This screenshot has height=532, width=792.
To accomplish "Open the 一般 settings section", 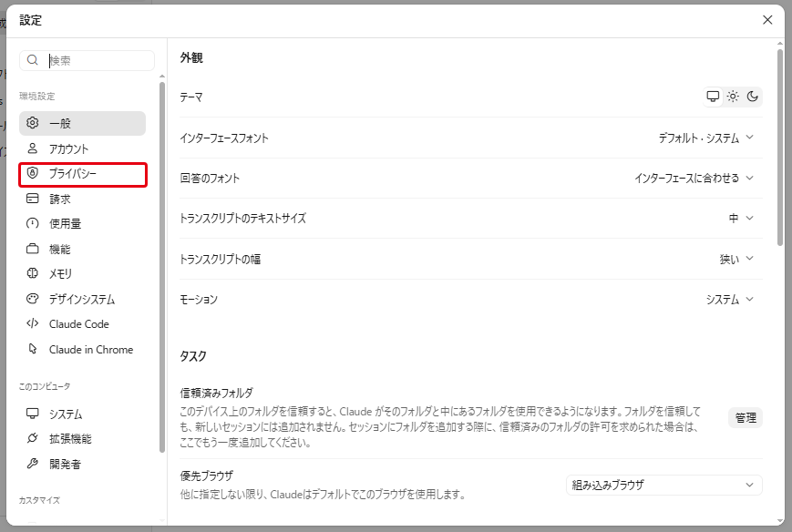I will (82, 123).
